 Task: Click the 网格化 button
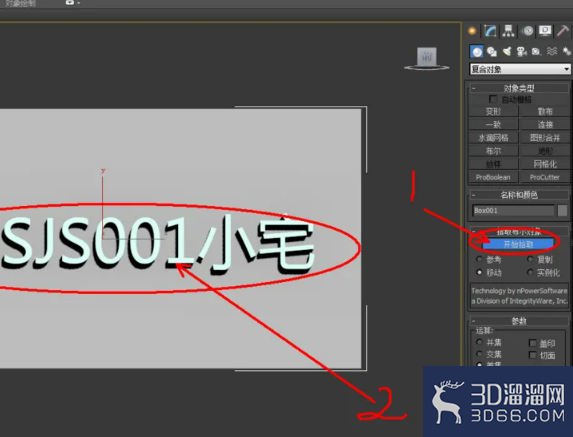click(x=545, y=164)
